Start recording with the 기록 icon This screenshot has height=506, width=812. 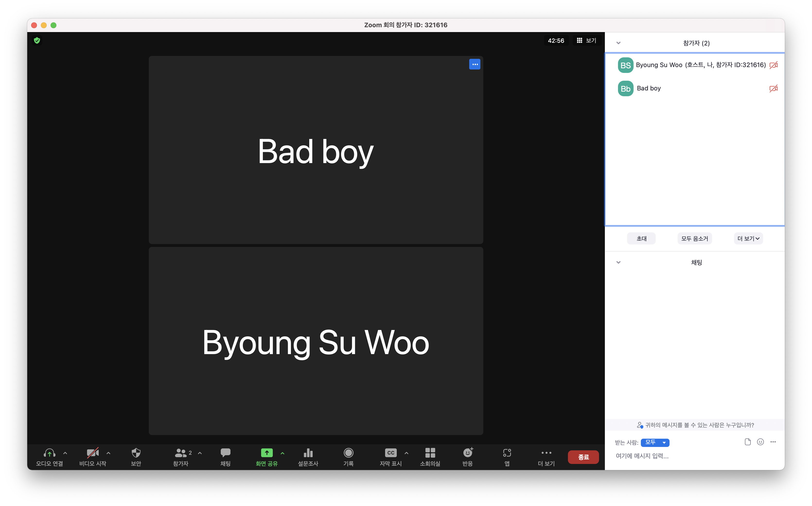(x=348, y=453)
